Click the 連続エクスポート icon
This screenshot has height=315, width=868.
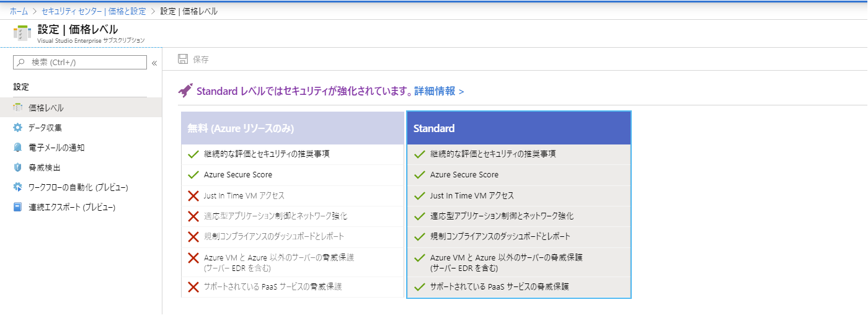tap(18, 207)
